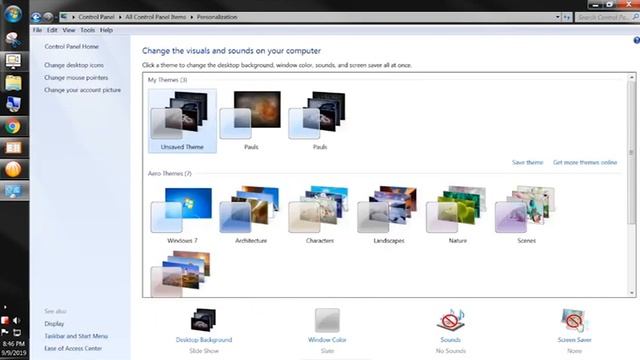Open the View menu
This screenshot has height=360, width=640.
click(x=69, y=30)
